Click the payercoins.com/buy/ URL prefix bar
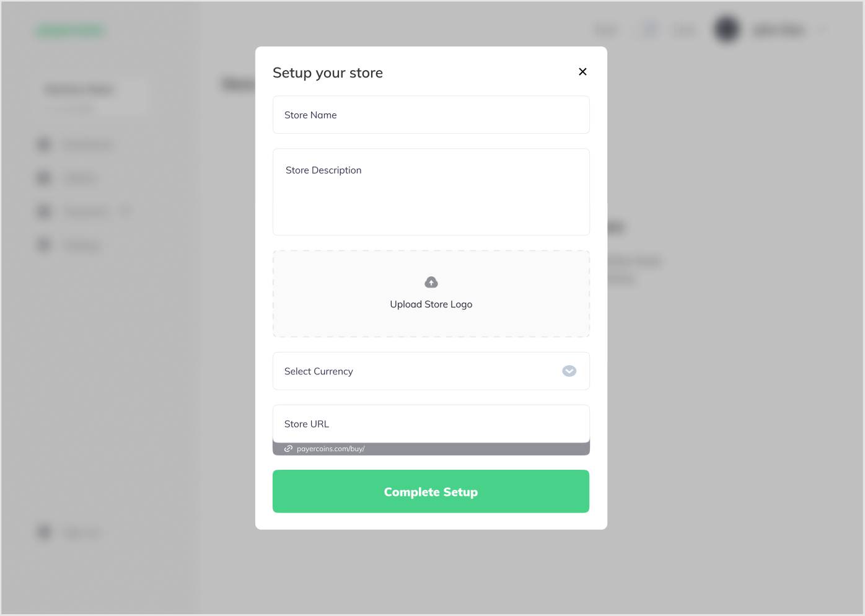 (431, 448)
